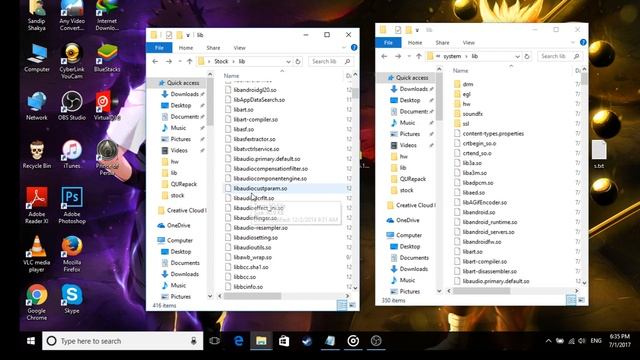The image size is (640, 360).
Task: Switch to details view in system lib window
Action: (571, 300)
